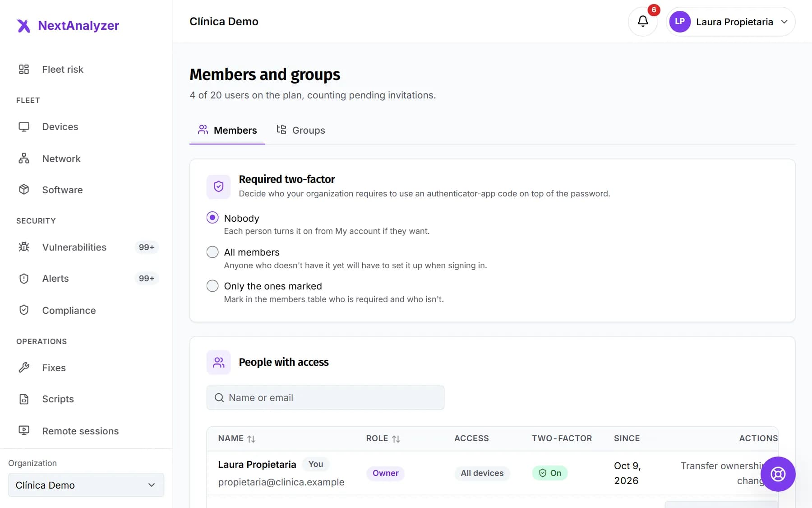Image resolution: width=812 pixels, height=508 pixels.
Task: Click the Fixes wrench icon
Action: pyautogui.click(x=24, y=368)
